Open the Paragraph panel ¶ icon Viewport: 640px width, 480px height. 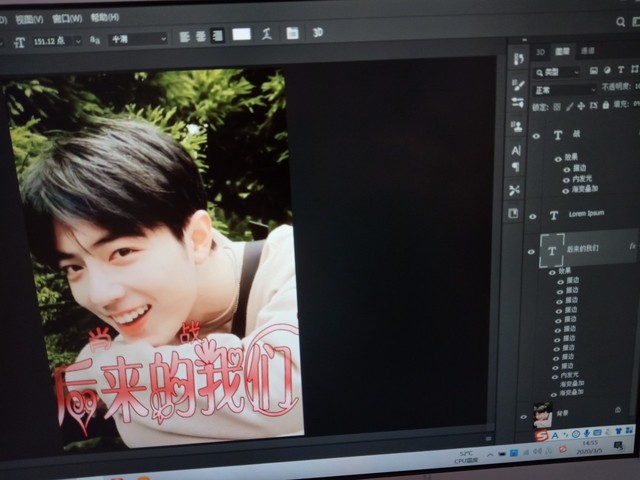(516, 167)
